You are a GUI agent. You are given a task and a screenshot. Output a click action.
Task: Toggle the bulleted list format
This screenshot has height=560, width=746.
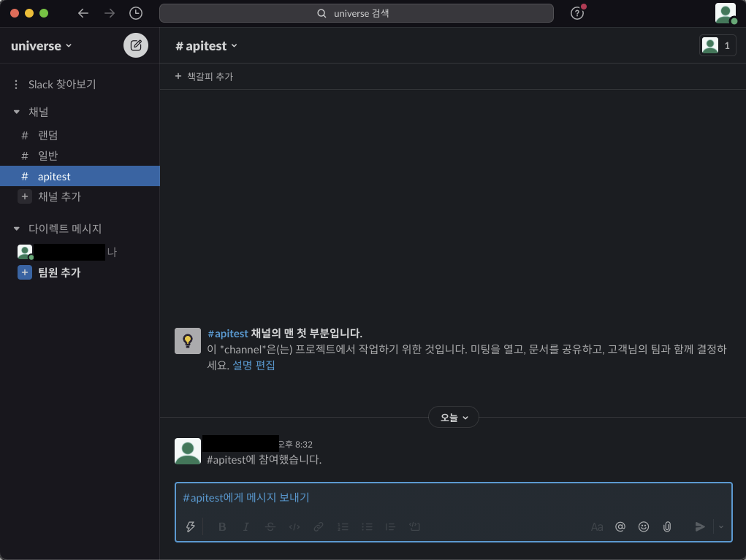tap(367, 526)
